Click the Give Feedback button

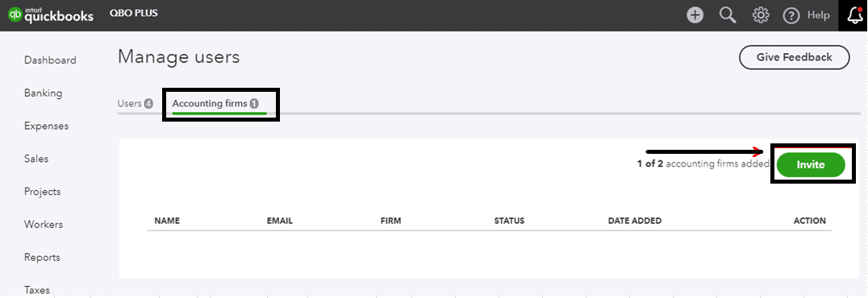[x=794, y=57]
